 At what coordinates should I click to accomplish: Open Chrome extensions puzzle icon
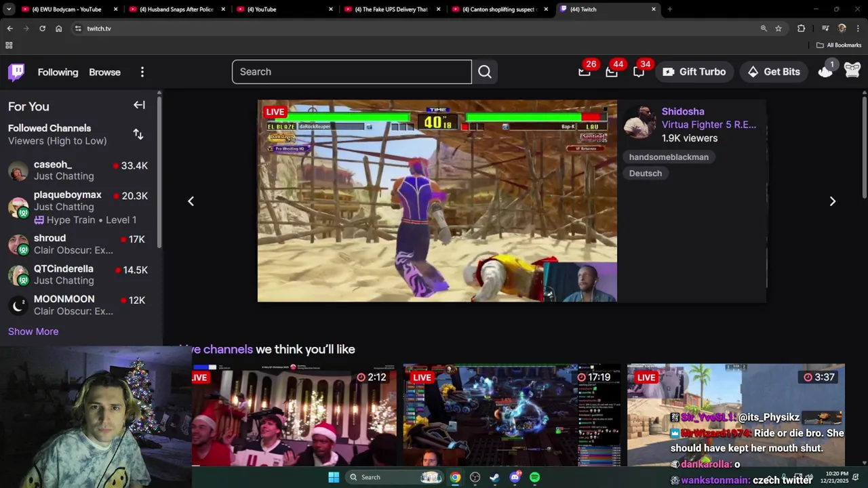point(802,28)
